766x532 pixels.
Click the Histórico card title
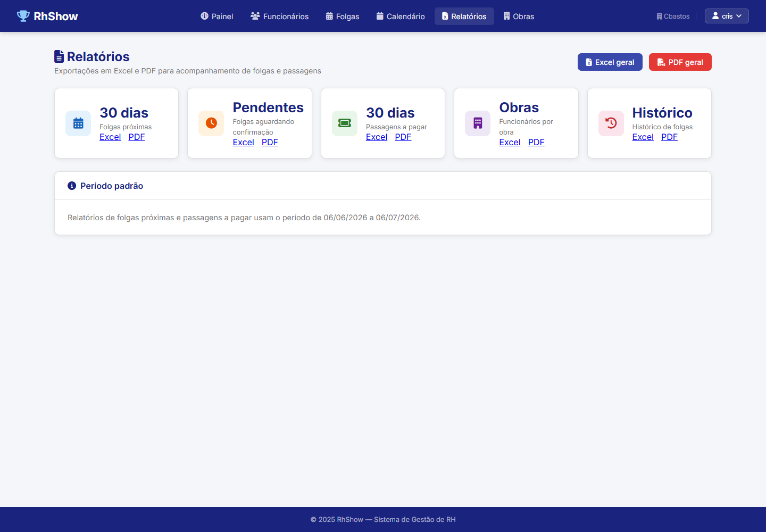[x=662, y=113]
